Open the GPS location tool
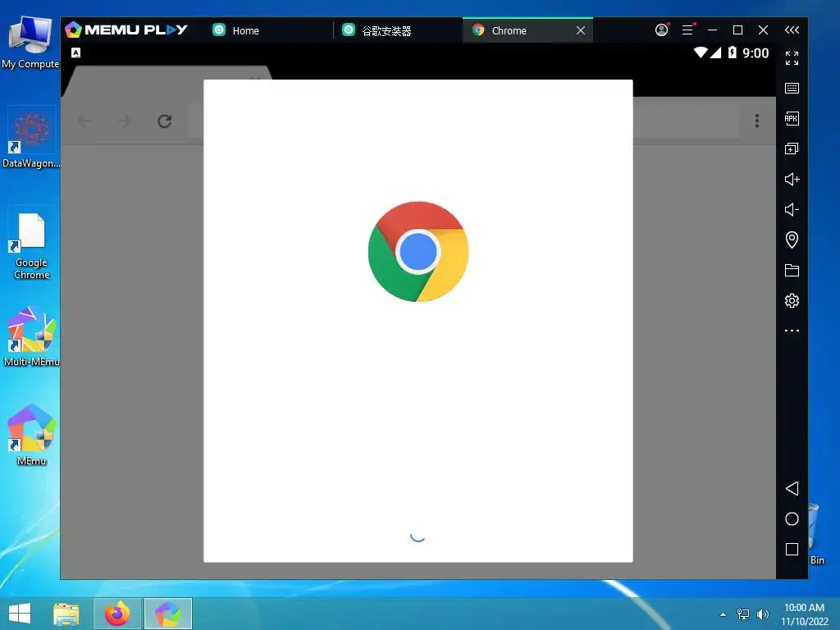The height and width of the screenshot is (630, 840). 792,240
